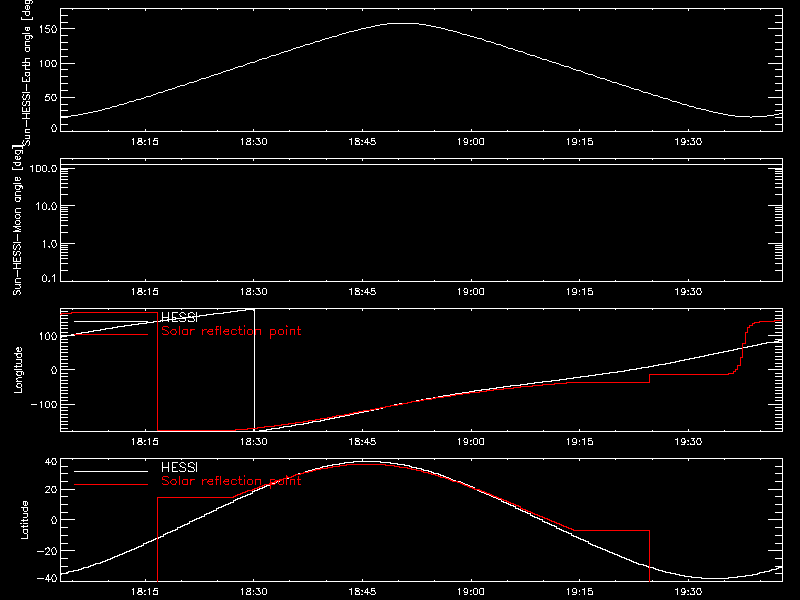The height and width of the screenshot is (600, 800).
Task: Select the 100.0 tick on Moon angle plot
Action: click(x=43, y=168)
